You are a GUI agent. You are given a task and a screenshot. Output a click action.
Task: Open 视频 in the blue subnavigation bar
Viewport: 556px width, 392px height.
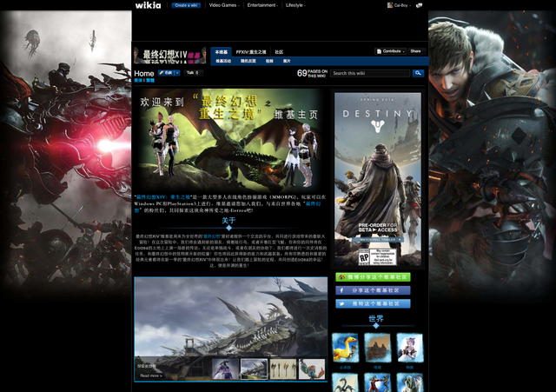pos(269,61)
